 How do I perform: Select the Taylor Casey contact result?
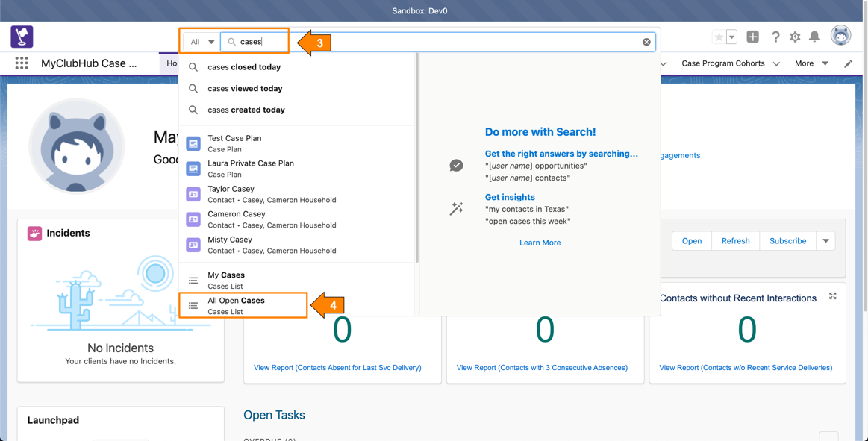click(x=231, y=194)
